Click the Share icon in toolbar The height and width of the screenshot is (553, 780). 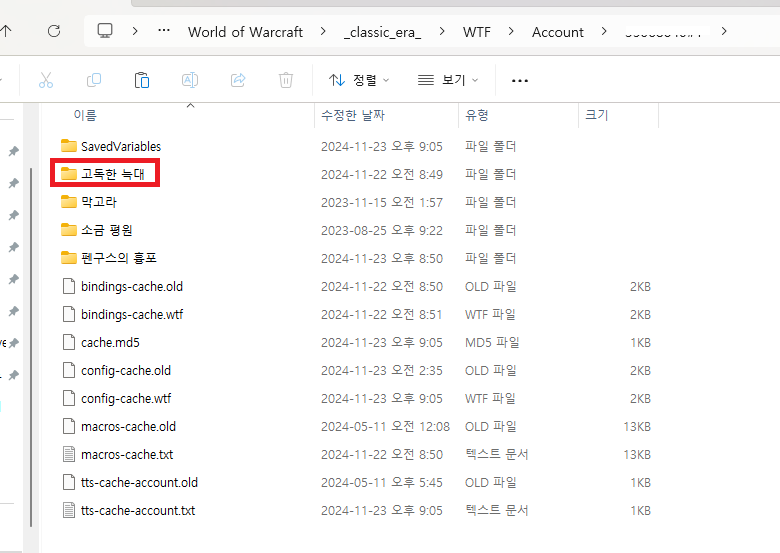(238, 80)
